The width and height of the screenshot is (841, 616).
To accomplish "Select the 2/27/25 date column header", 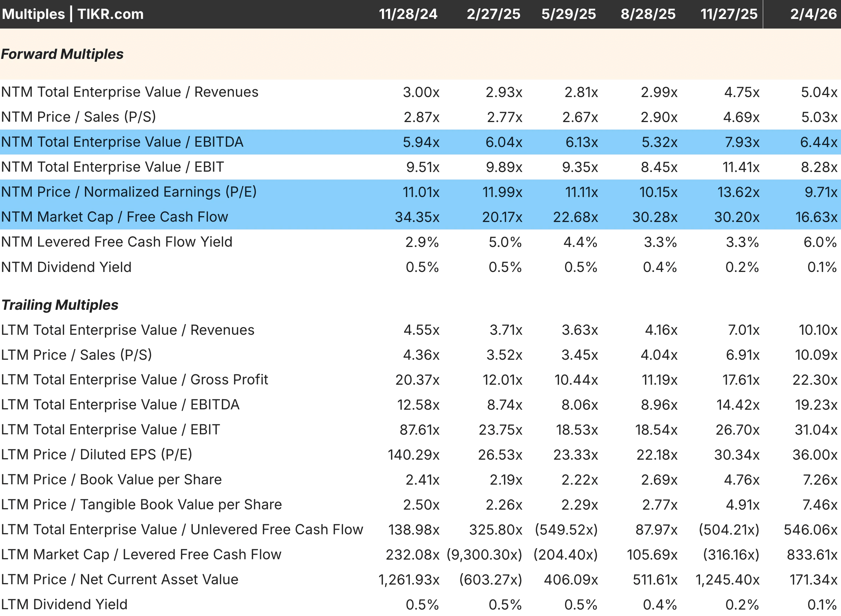I will coord(493,14).
